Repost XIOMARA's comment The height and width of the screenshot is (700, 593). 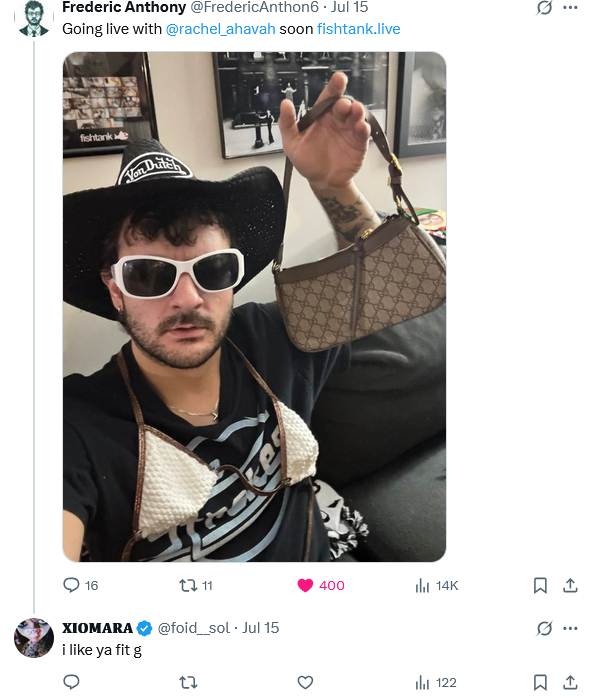(188, 682)
